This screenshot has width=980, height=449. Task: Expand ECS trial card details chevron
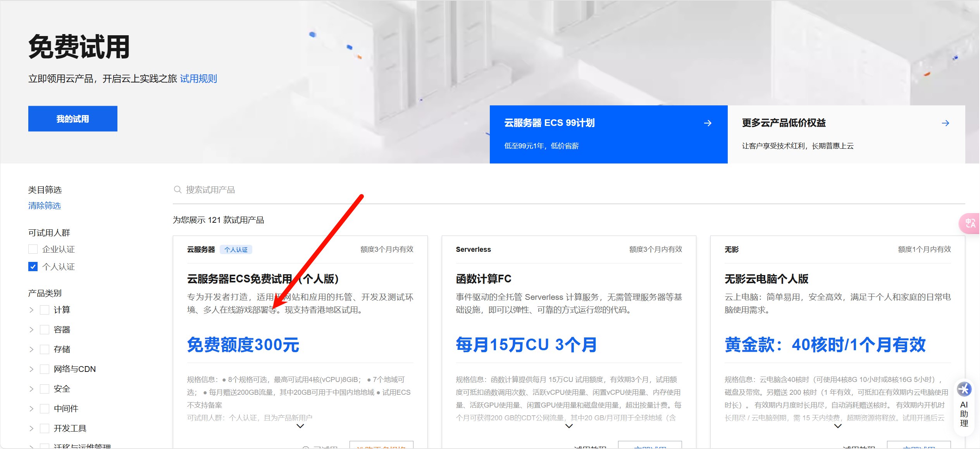(x=300, y=426)
